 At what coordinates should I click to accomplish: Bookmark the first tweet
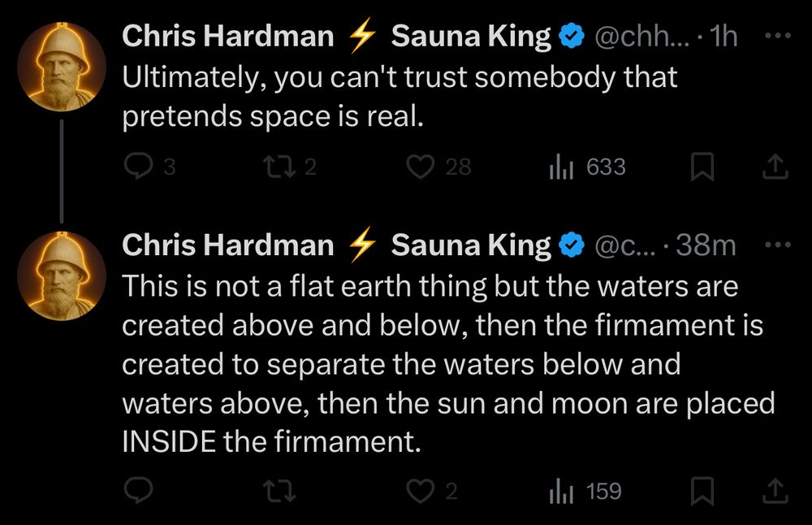click(x=702, y=167)
